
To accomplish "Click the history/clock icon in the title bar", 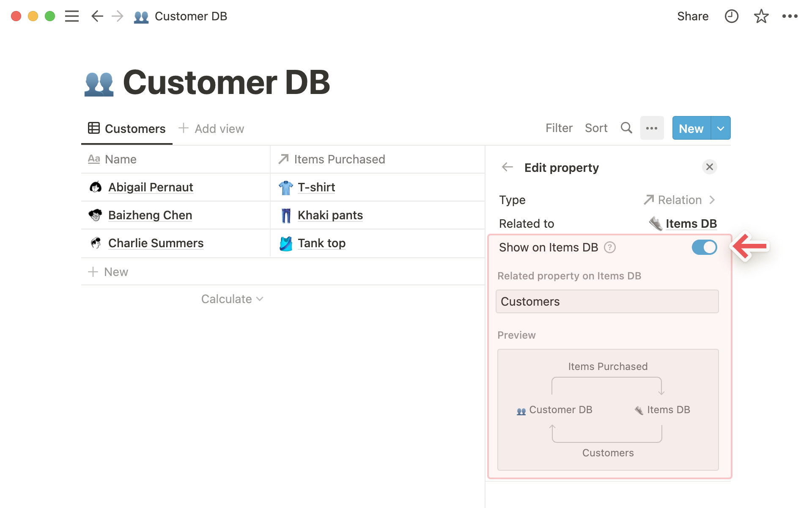I will 731,16.
